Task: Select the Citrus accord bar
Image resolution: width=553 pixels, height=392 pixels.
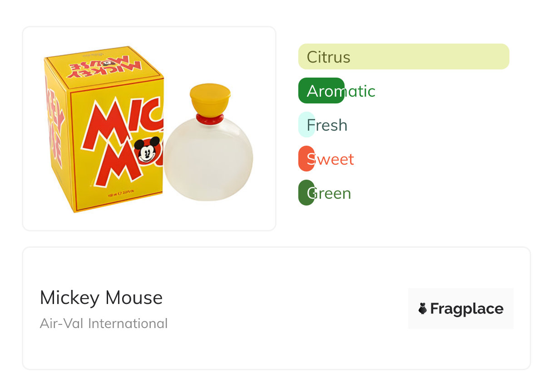Action: click(403, 57)
